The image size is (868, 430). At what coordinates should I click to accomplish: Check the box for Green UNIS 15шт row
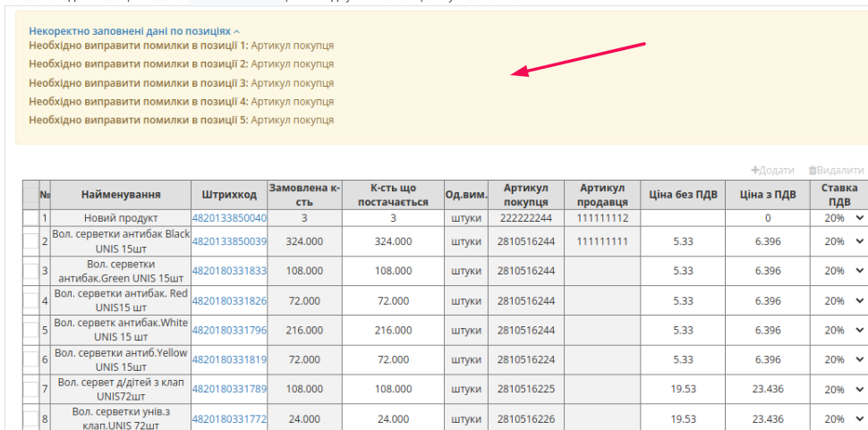coord(30,271)
